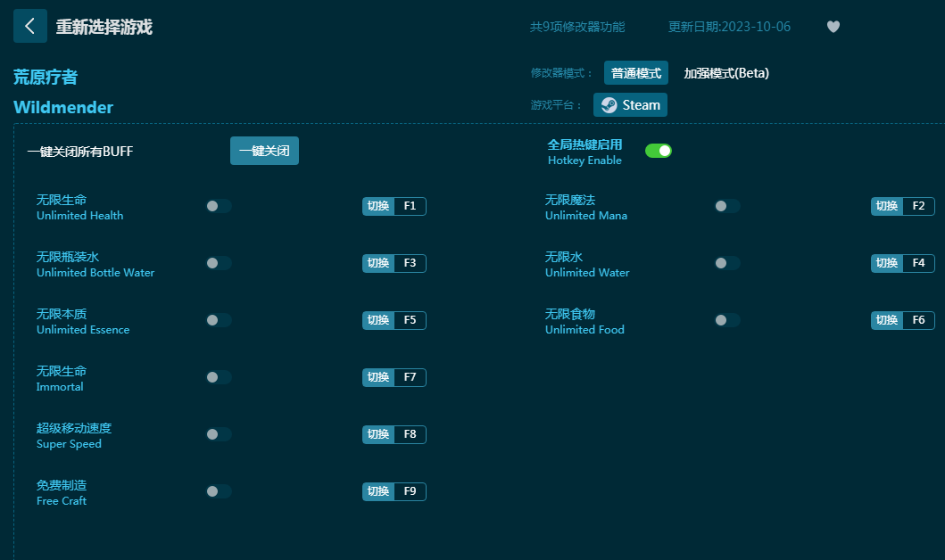The width and height of the screenshot is (945, 560).
Task: Switch to 加强模式(Beta) mode
Action: pyautogui.click(x=725, y=73)
